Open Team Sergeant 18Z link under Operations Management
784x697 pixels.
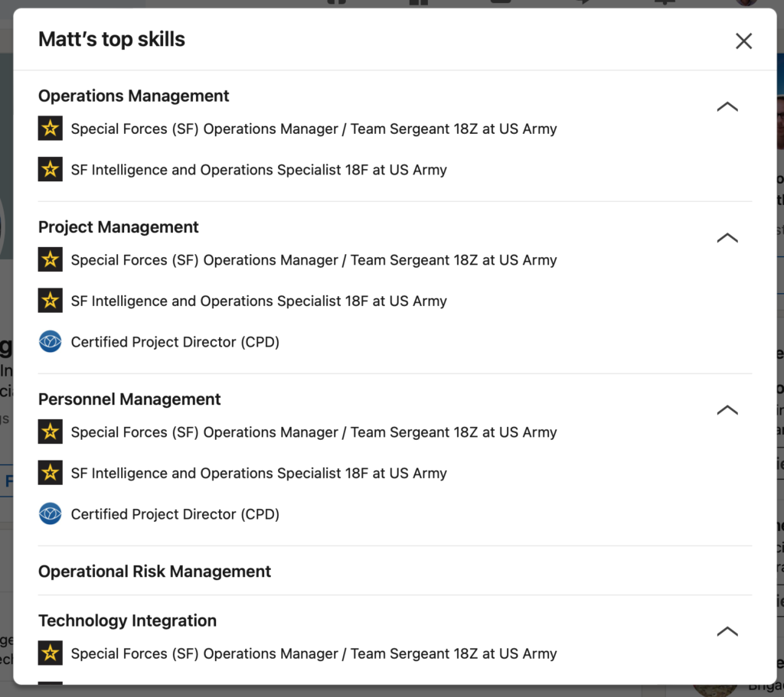coord(314,129)
